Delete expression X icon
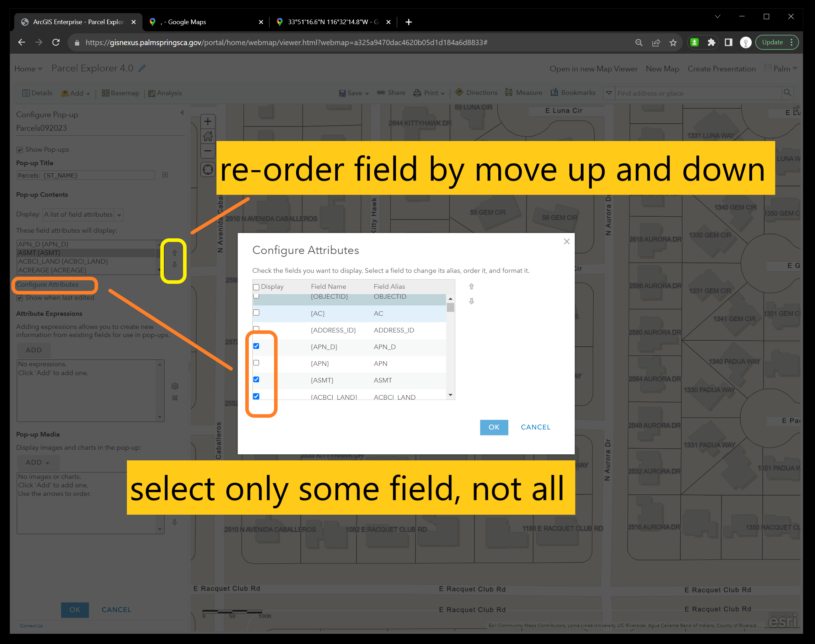This screenshot has height=644, width=815. tap(175, 398)
